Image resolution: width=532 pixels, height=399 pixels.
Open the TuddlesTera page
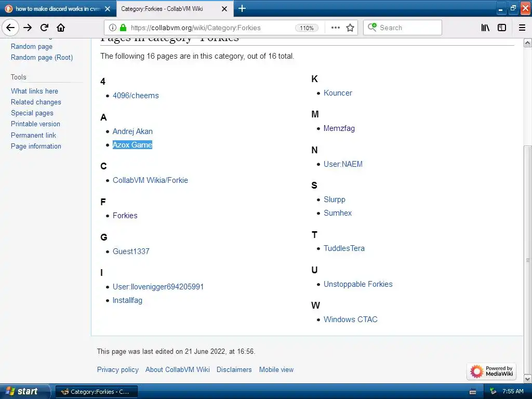tap(344, 248)
